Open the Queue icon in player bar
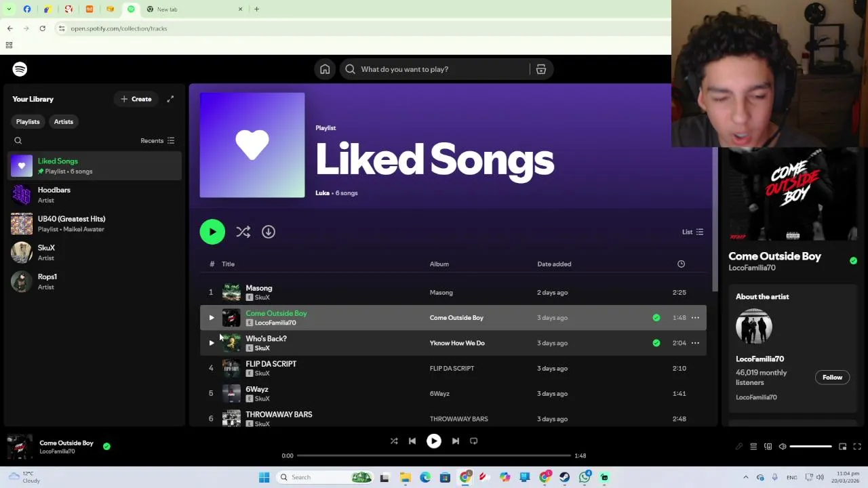This screenshot has width=868, height=488. [x=753, y=447]
